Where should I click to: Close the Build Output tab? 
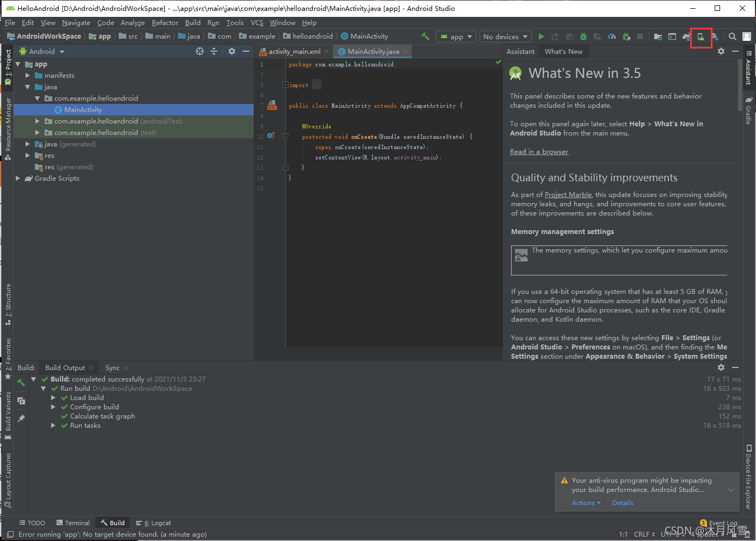click(91, 368)
